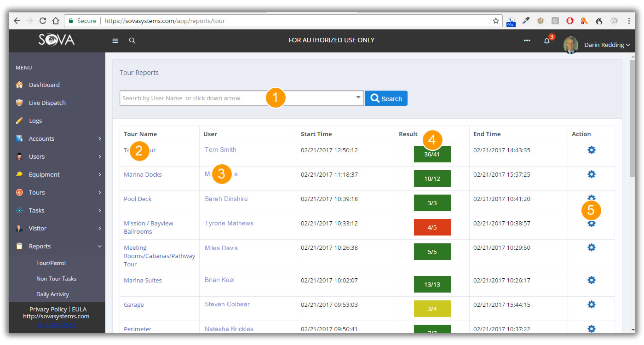The image size is (644, 345).
Task: Click the blue Search button
Action: pyautogui.click(x=386, y=98)
